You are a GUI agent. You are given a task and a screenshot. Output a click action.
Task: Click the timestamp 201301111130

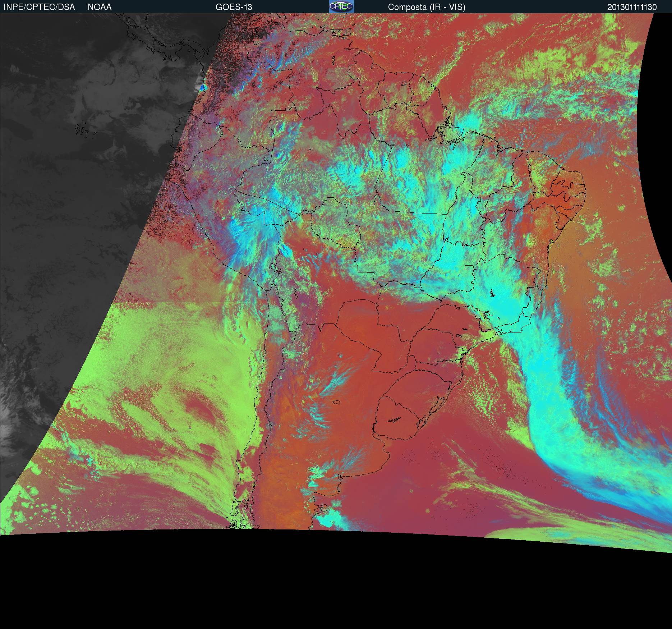632,7
